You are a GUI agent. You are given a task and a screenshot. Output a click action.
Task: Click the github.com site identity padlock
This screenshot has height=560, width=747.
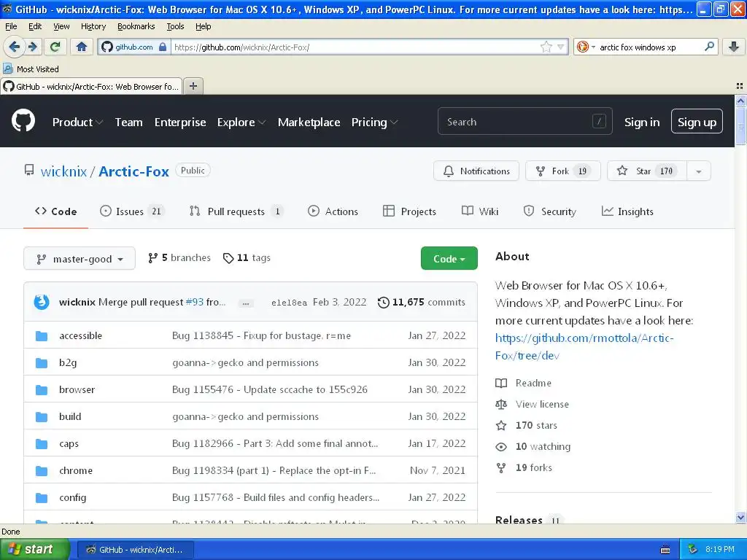point(163,47)
